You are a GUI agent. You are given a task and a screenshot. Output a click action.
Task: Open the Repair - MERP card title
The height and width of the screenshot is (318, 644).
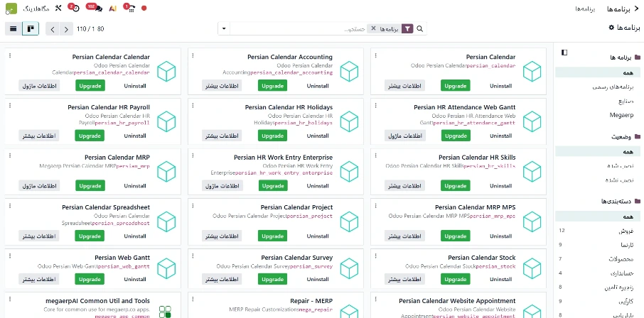[311, 301]
